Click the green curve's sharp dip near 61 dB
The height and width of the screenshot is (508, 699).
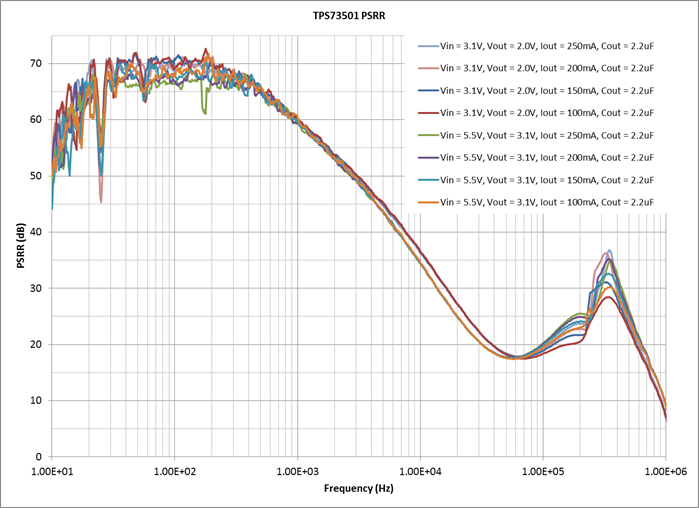(204, 111)
